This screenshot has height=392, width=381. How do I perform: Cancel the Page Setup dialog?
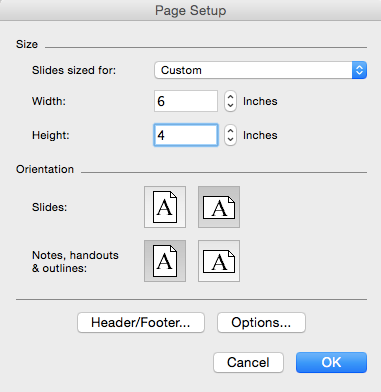(248, 362)
